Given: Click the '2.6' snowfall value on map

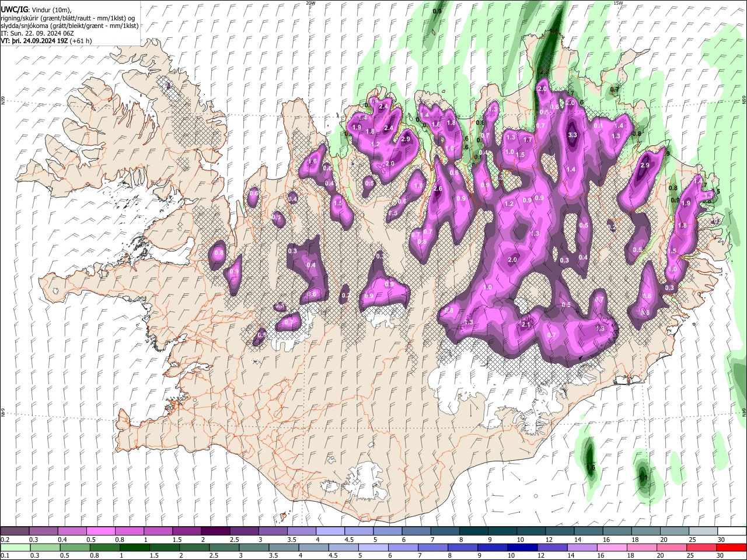Looking at the screenshot, I should tap(438, 188).
